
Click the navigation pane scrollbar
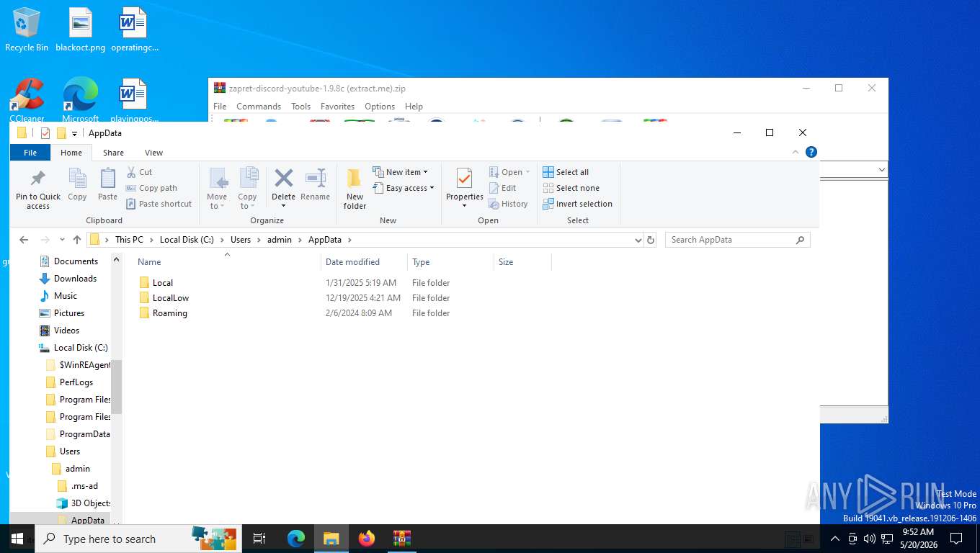pos(116,387)
